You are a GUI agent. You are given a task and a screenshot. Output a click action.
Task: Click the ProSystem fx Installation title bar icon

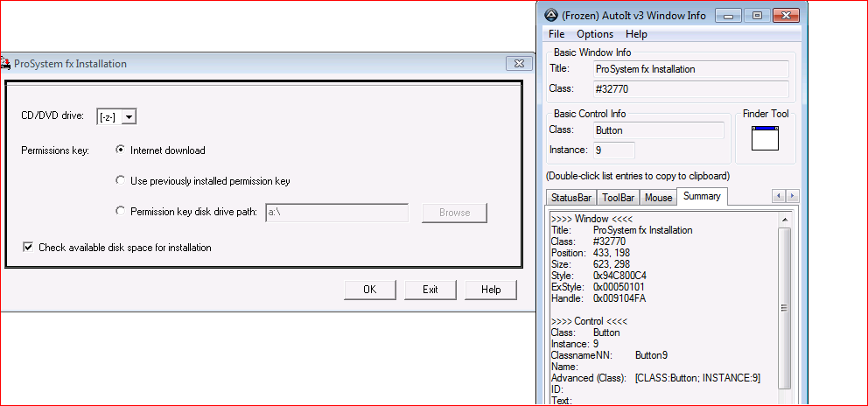click(x=5, y=63)
